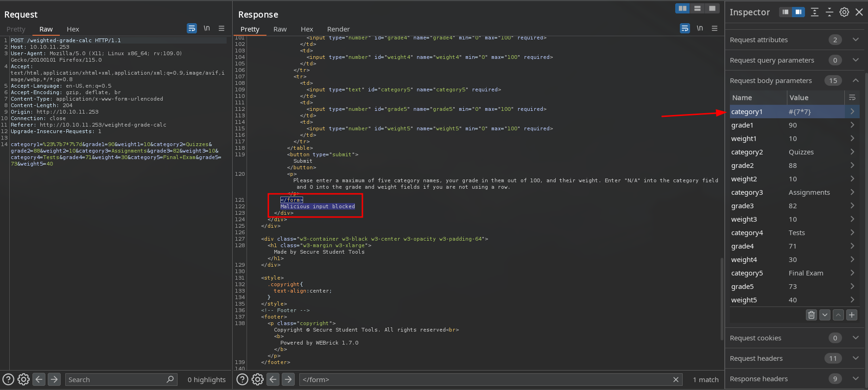Image resolution: width=868 pixels, height=390 pixels.
Task: Open category2 Quizzes parameter chevron
Action: (x=852, y=152)
